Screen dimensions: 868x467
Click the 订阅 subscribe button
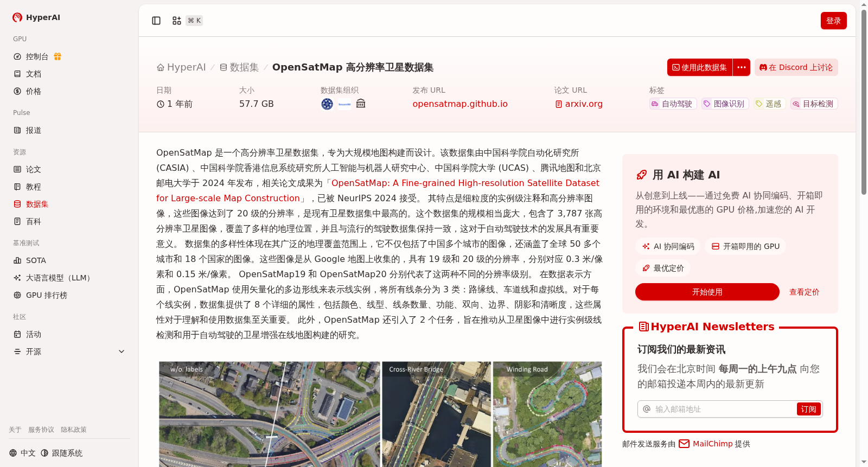(x=808, y=409)
